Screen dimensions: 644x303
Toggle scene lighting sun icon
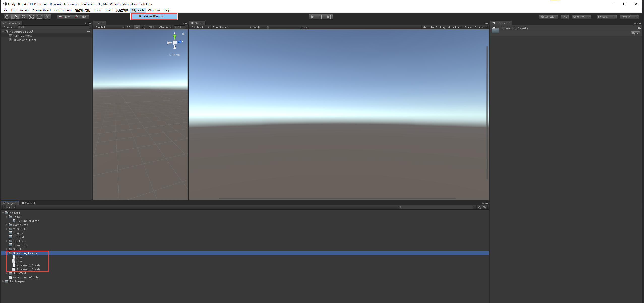[x=137, y=27]
